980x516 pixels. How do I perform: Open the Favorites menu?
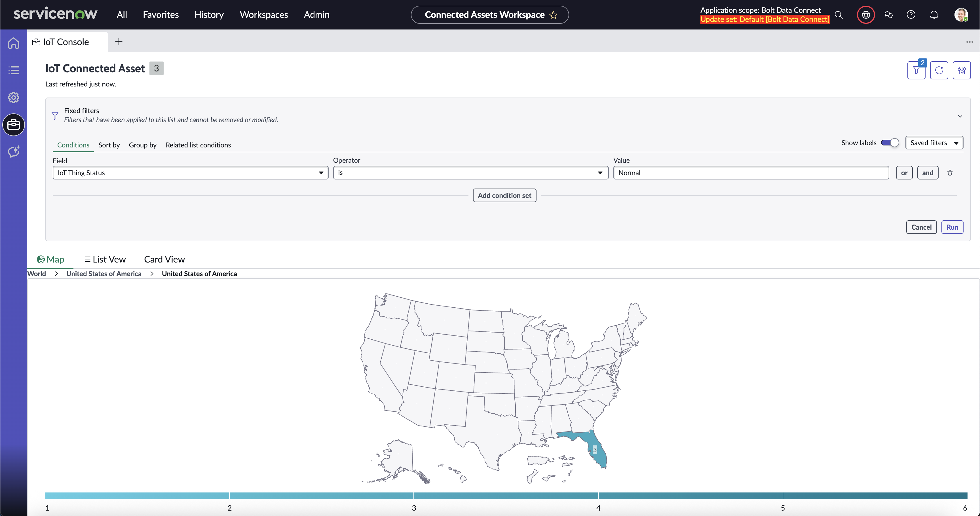coord(161,15)
